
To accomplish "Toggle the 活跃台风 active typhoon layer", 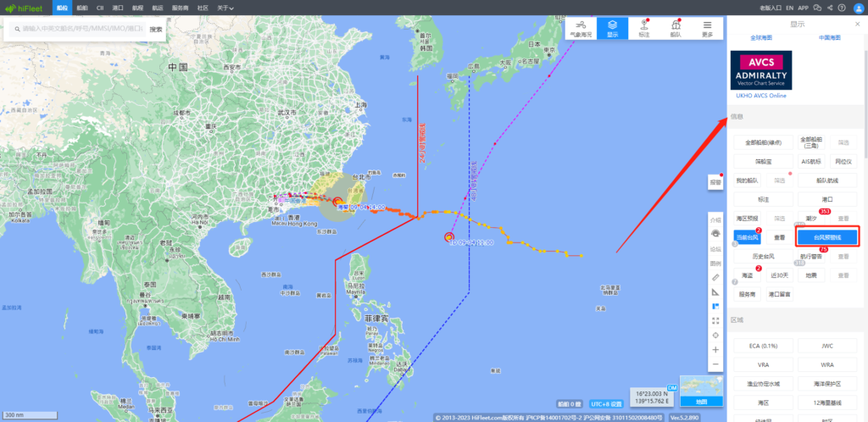I will (748, 238).
